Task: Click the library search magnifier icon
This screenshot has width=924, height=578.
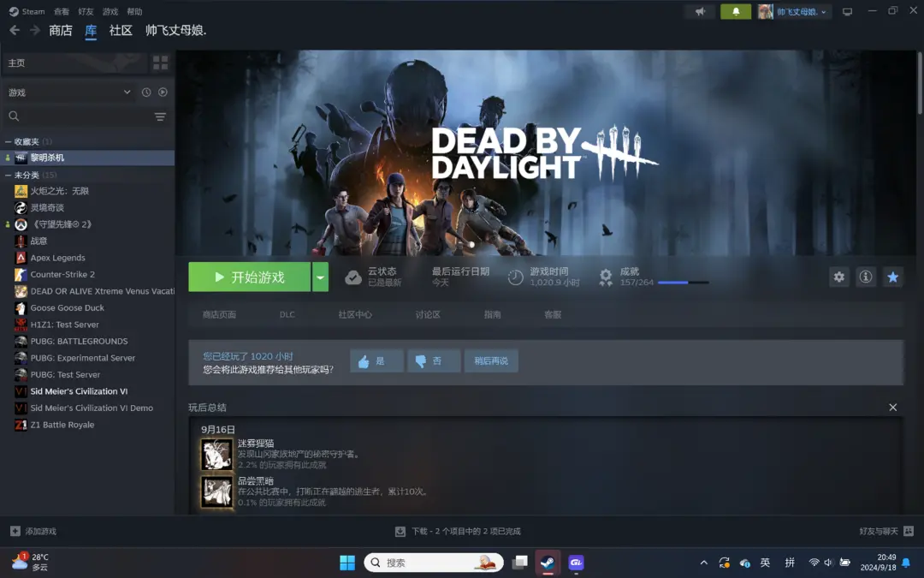Action: point(15,116)
